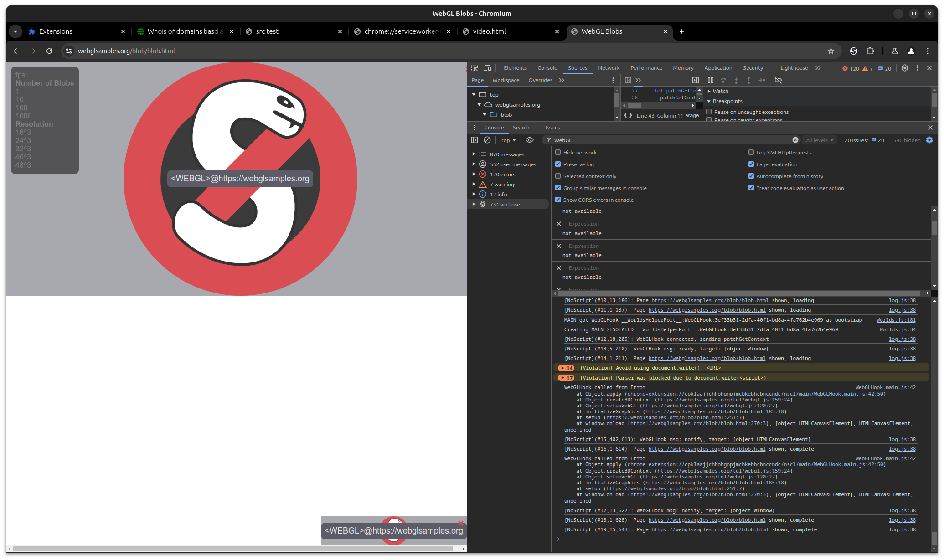
Task: Close the WEBGL placeholder popup at bottom
Action: [461, 523]
